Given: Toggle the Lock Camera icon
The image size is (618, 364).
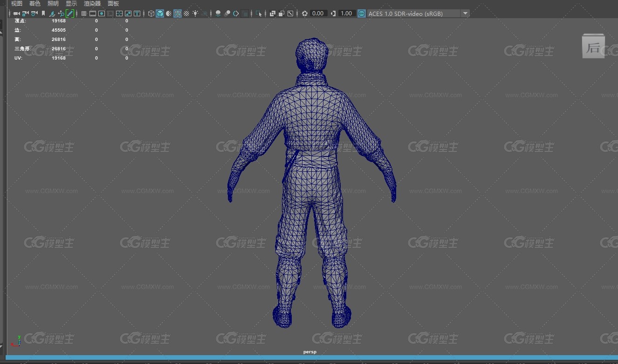Looking at the screenshot, I should (x=25, y=13).
